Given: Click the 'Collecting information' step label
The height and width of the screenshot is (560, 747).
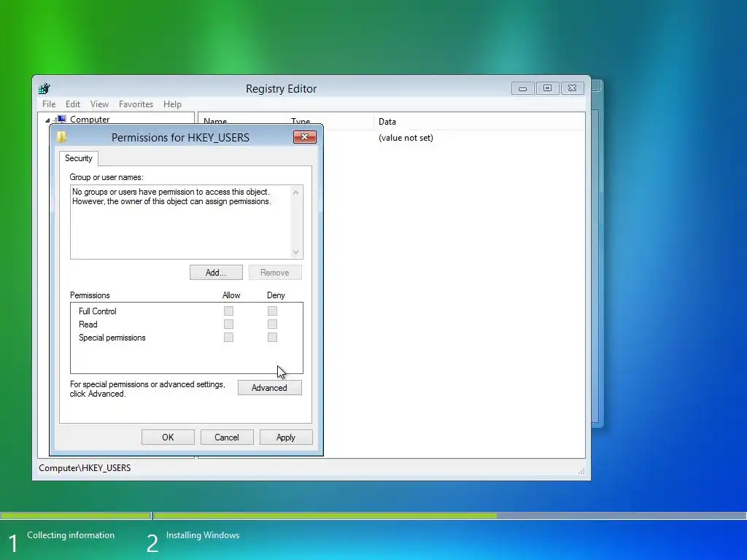Looking at the screenshot, I should 71,535.
